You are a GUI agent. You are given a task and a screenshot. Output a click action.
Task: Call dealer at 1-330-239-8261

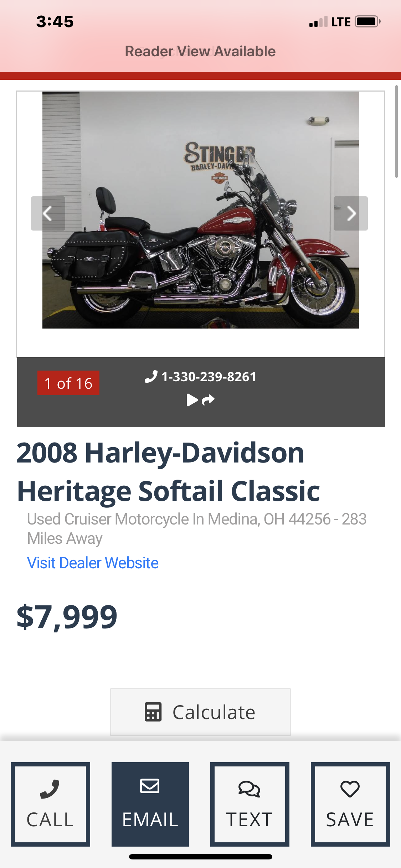click(x=209, y=377)
